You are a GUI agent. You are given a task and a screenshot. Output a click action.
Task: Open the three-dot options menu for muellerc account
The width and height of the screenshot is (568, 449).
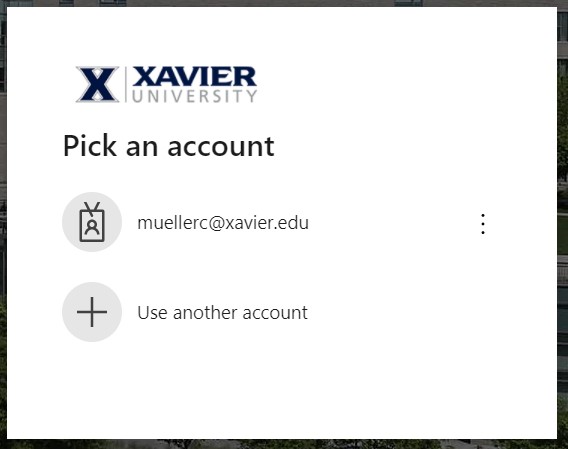pyautogui.click(x=483, y=224)
